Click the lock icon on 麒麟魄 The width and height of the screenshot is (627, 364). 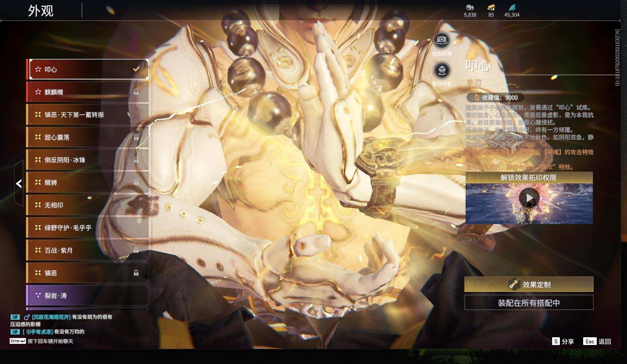coord(136,92)
